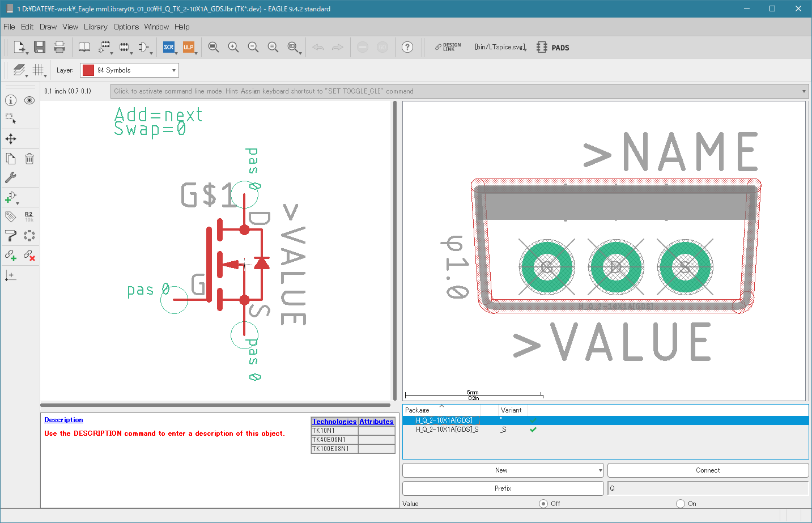Open the Design Link tool
The width and height of the screenshot is (812, 523).
click(x=448, y=48)
